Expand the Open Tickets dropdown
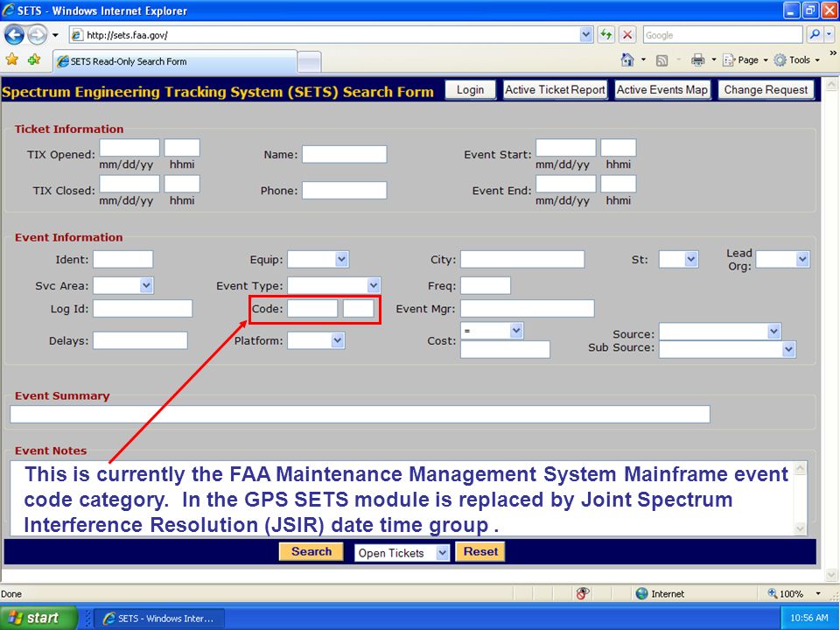The width and height of the screenshot is (840, 630). tap(442, 552)
